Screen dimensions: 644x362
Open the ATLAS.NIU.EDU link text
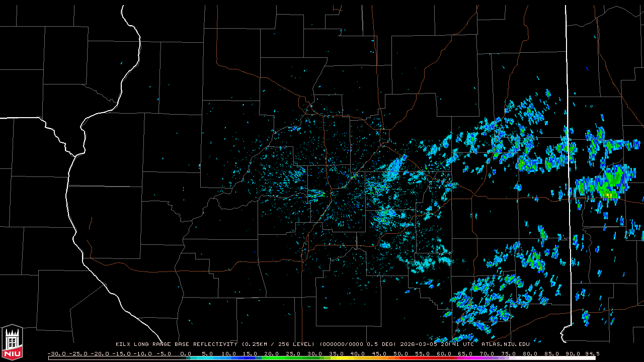505,344
